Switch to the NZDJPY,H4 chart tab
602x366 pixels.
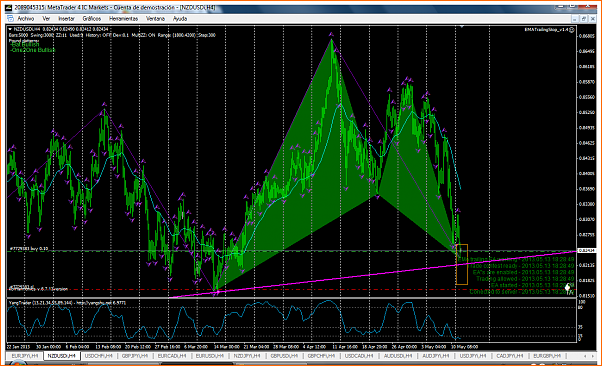[x=247, y=356]
